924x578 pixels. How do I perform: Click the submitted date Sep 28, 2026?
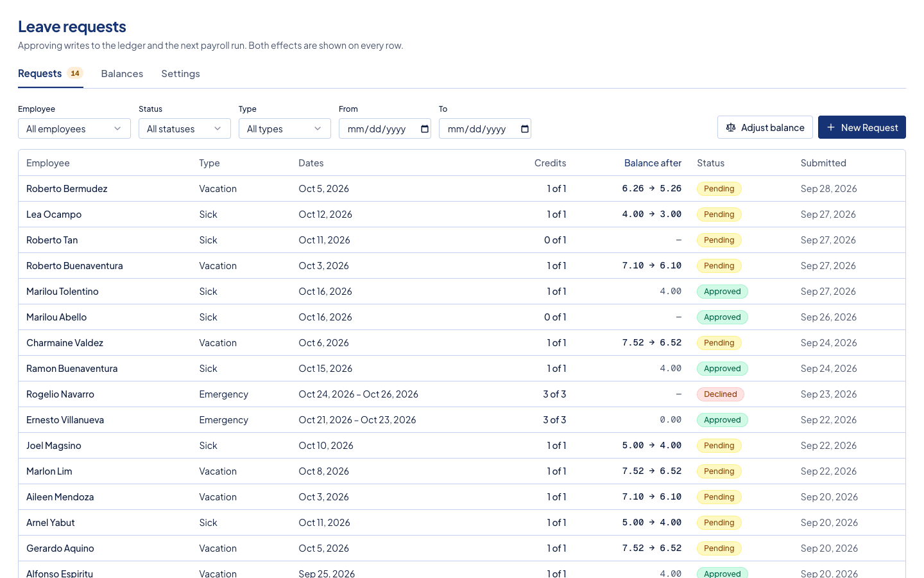pos(829,189)
